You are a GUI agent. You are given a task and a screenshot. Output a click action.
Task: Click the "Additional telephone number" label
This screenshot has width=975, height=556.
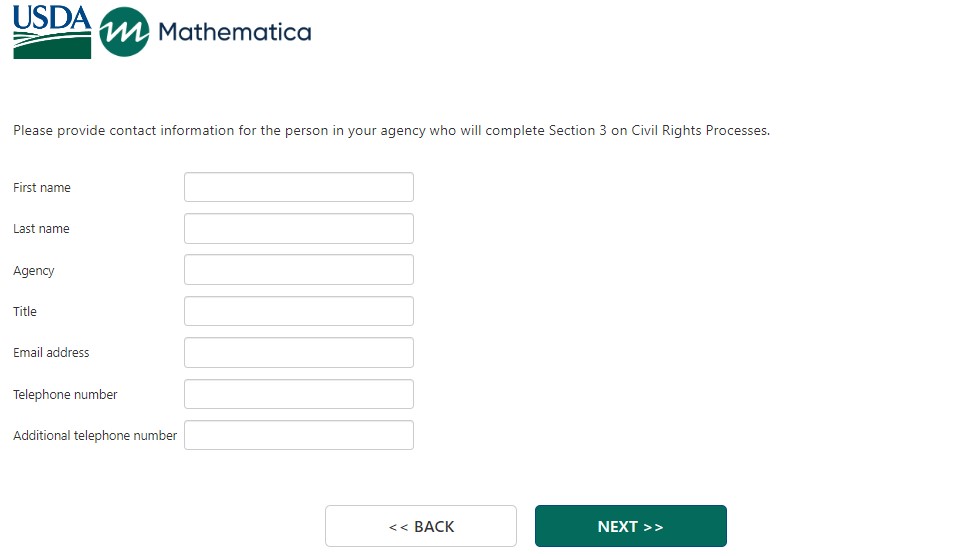(95, 436)
